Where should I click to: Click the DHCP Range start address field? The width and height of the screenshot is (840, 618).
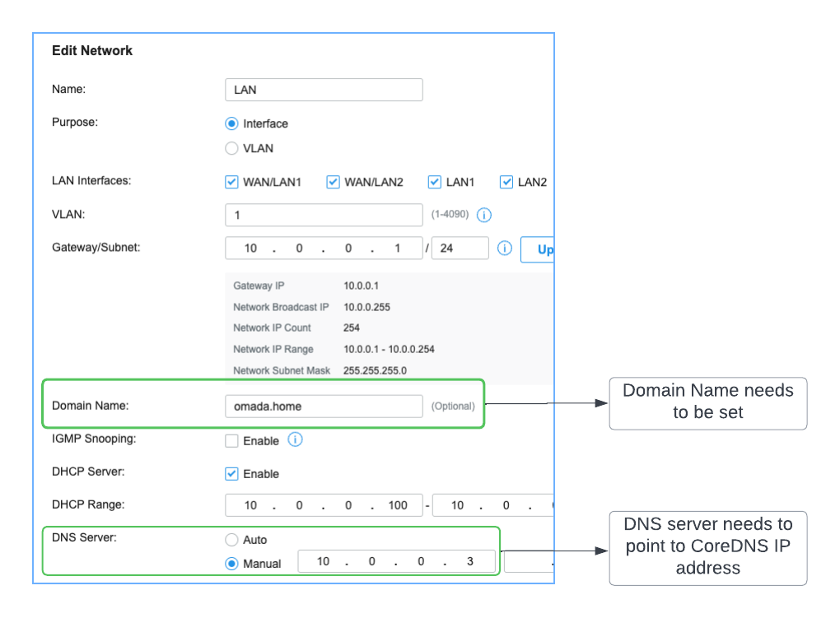click(x=324, y=505)
